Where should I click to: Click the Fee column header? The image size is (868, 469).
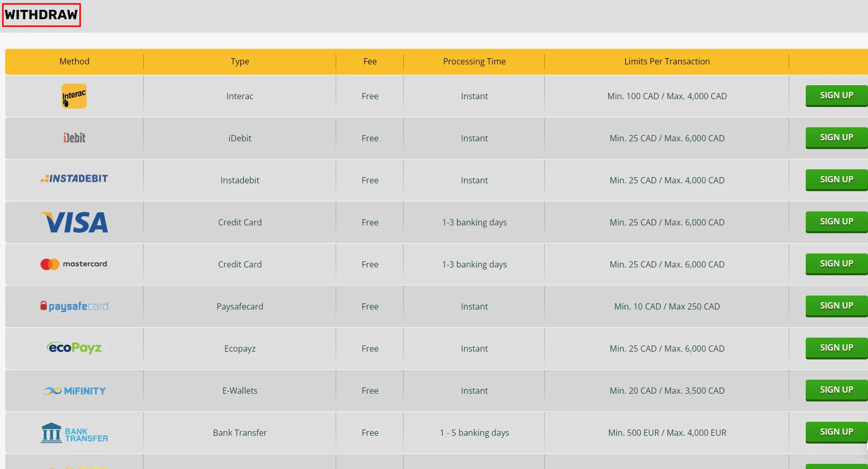pyautogui.click(x=370, y=61)
